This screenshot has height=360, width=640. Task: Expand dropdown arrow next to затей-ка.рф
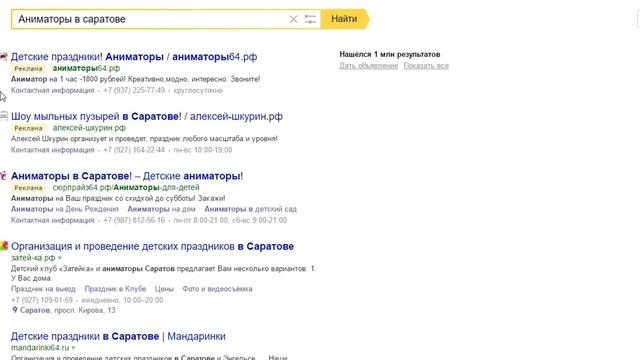(x=60, y=258)
